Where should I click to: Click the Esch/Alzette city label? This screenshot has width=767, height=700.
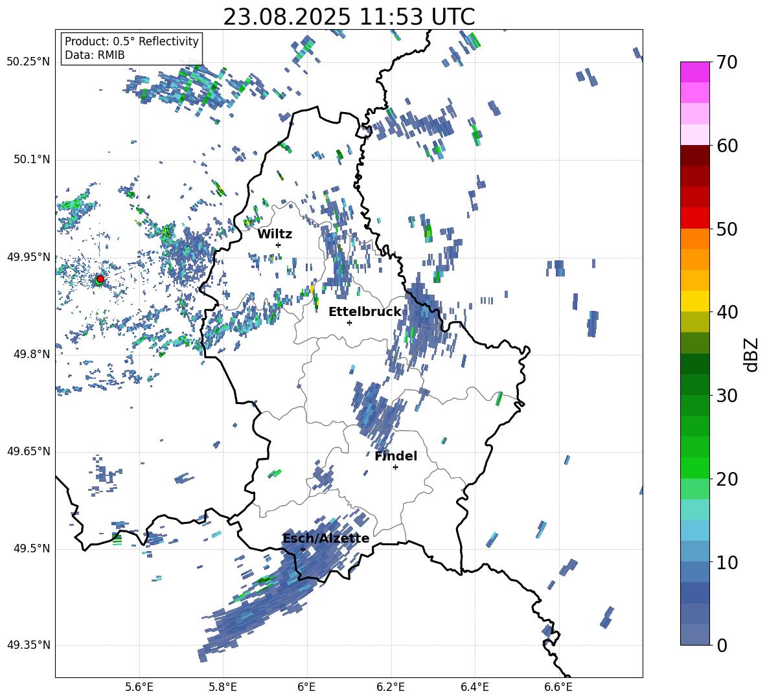tap(326, 538)
